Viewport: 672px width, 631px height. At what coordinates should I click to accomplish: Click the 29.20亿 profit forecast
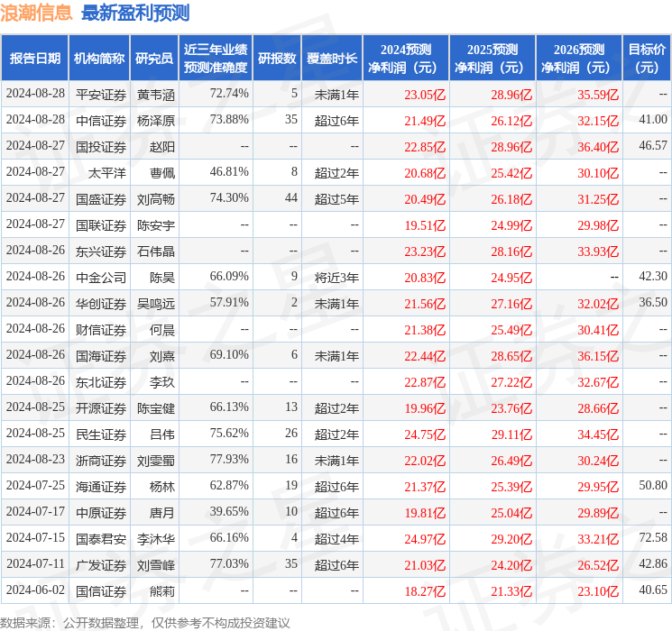511,538
